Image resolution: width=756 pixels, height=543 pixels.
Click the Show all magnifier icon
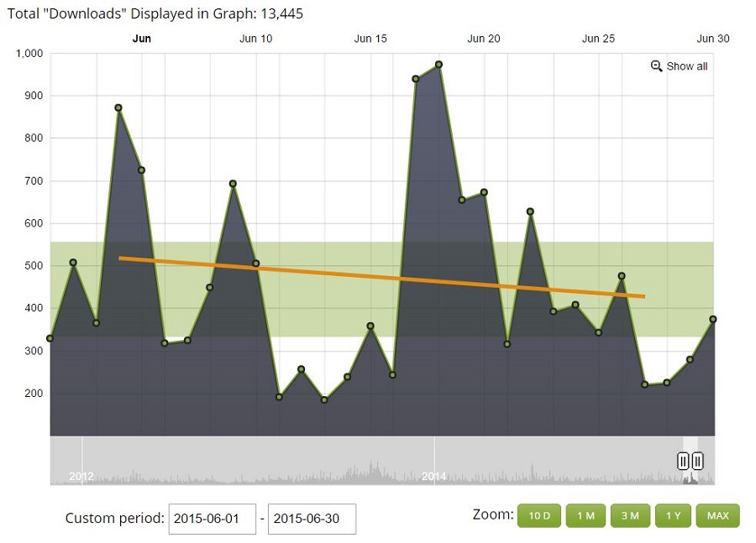pos(656,66)
